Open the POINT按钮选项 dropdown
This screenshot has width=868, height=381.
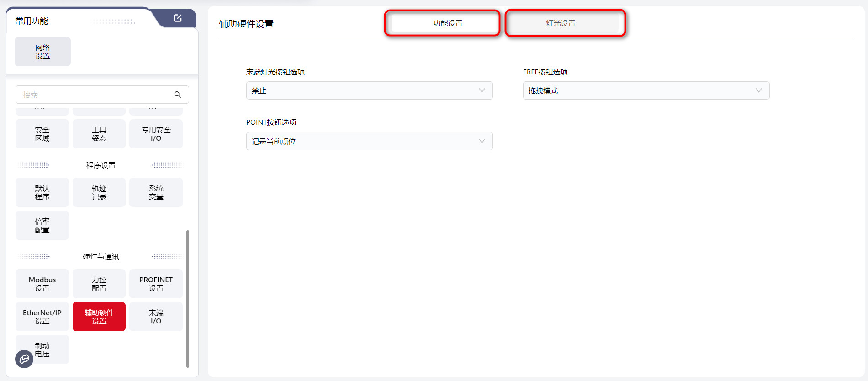click(369, 141)
